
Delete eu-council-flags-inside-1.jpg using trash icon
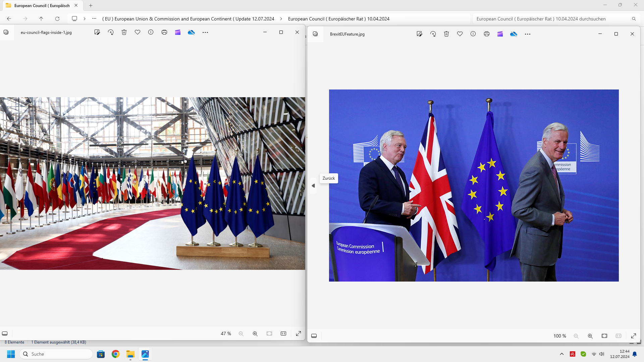coord(124,32)
